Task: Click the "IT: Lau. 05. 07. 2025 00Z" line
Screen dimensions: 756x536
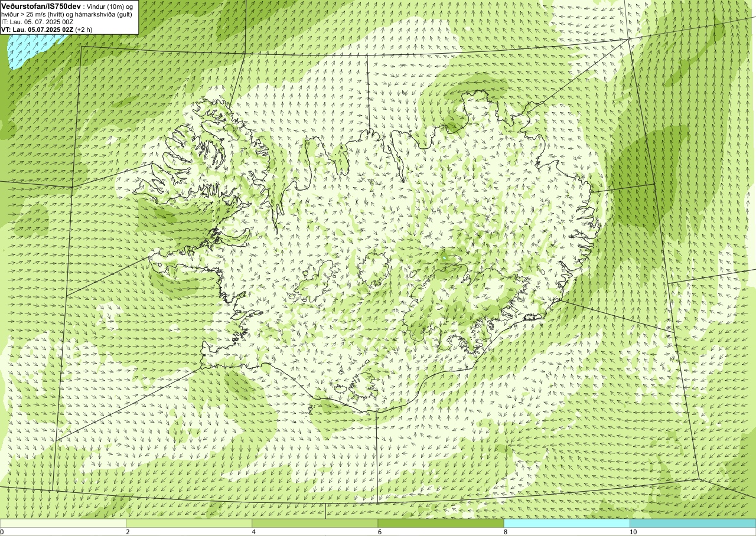Action: tap(38, 22)
